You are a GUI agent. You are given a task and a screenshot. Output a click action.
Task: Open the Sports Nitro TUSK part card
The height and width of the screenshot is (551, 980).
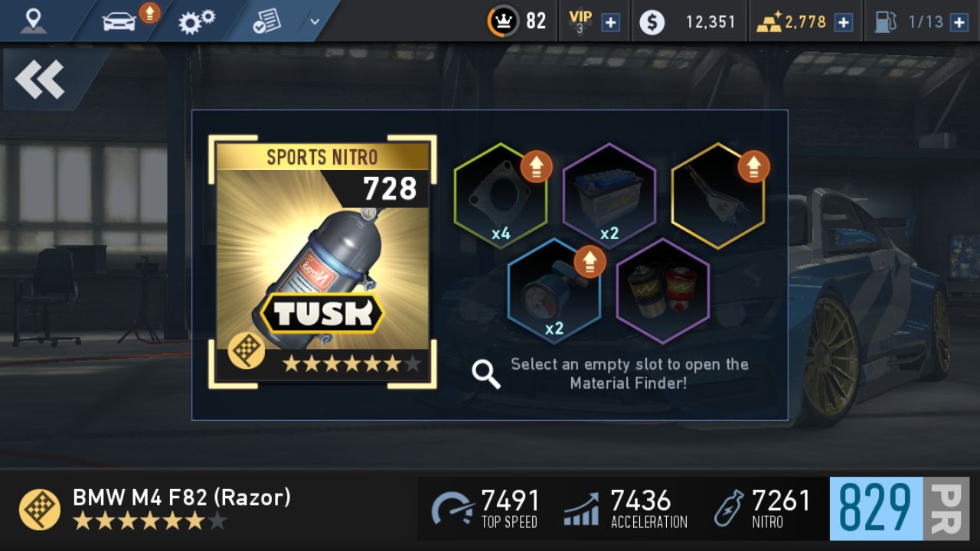click(x=322, y=262)
